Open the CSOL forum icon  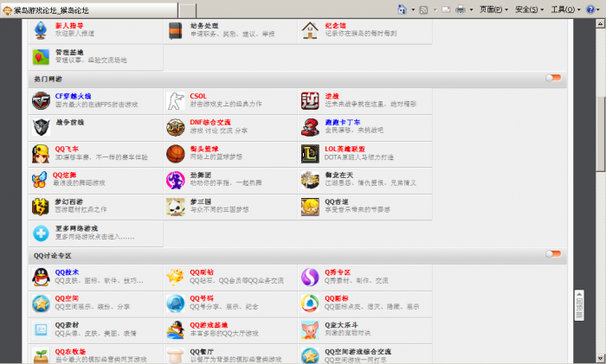point(176,101)
